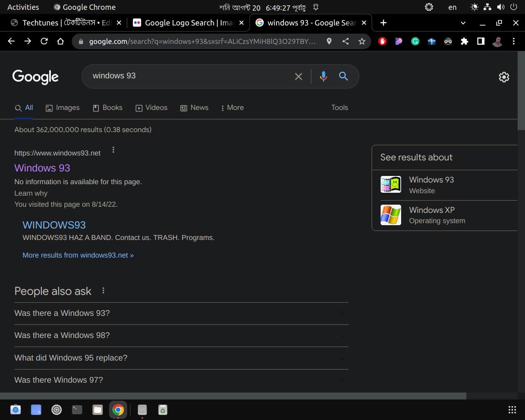The width and height of the screenshot is (525, 420).
Task: Switch to Images results
Action: click(63, 108)
